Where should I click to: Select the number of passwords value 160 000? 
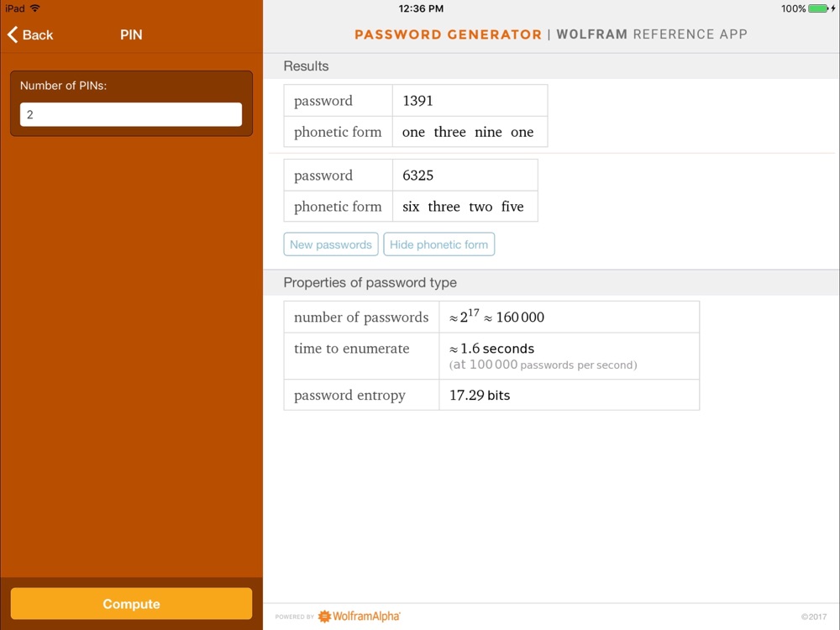520,318
